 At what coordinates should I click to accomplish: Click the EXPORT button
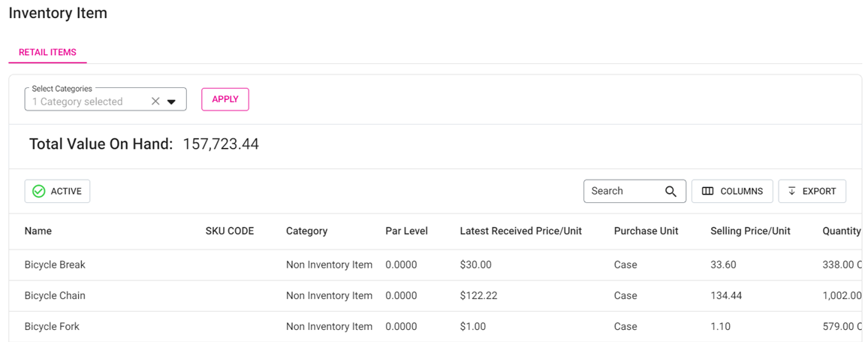(812, 192)
